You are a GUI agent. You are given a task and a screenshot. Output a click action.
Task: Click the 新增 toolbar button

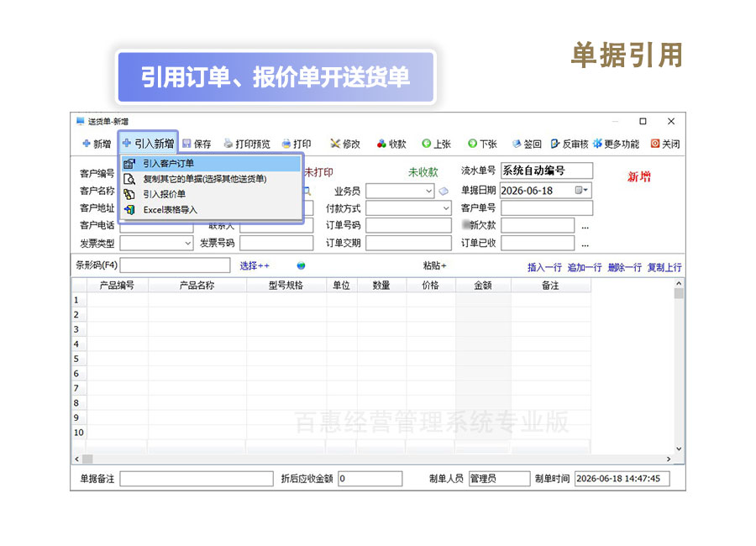[x=97, y=144]
